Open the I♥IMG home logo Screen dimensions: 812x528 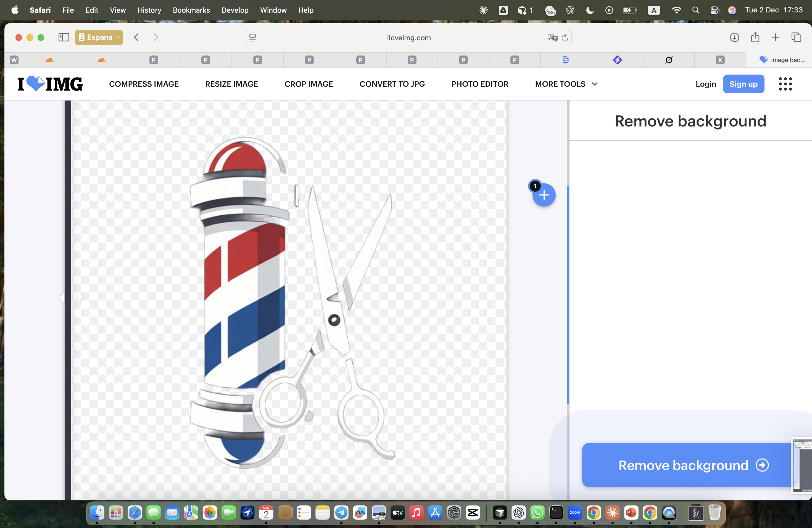pos(49,84)
